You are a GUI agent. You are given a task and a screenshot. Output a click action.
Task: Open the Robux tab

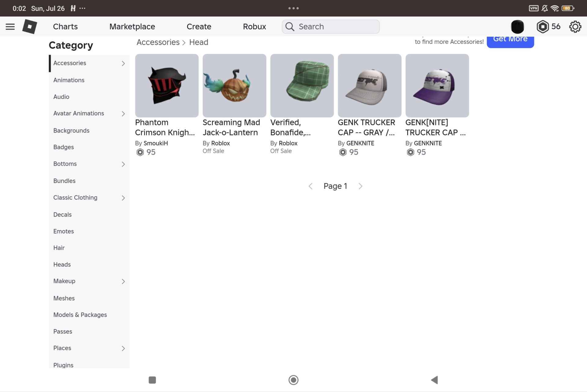[254, 27]
